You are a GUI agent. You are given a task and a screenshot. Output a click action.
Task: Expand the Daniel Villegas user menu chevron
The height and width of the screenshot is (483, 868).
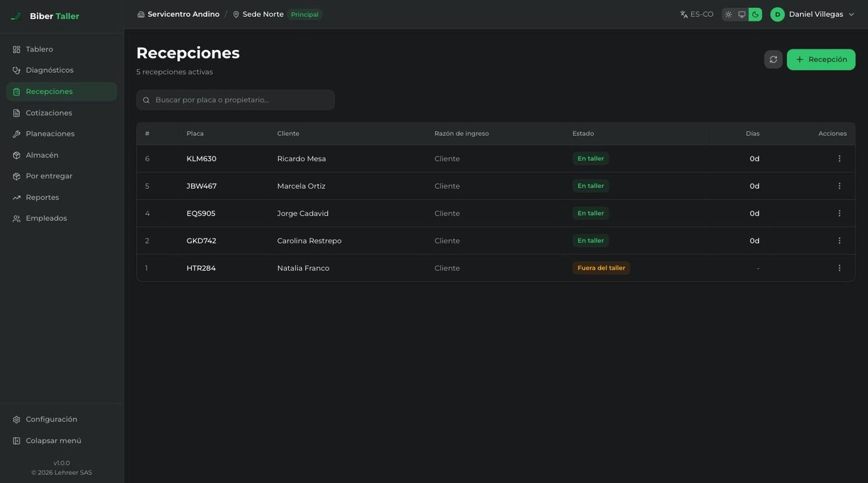(851, 14)
